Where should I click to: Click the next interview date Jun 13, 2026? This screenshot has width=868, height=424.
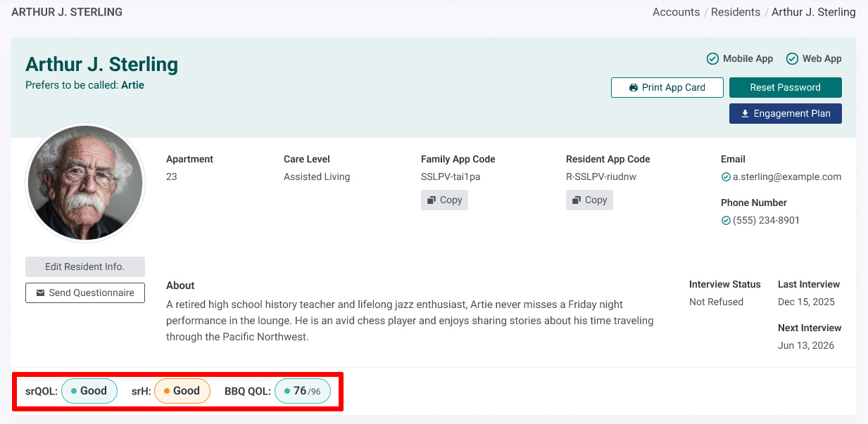(x=806, y=346)
